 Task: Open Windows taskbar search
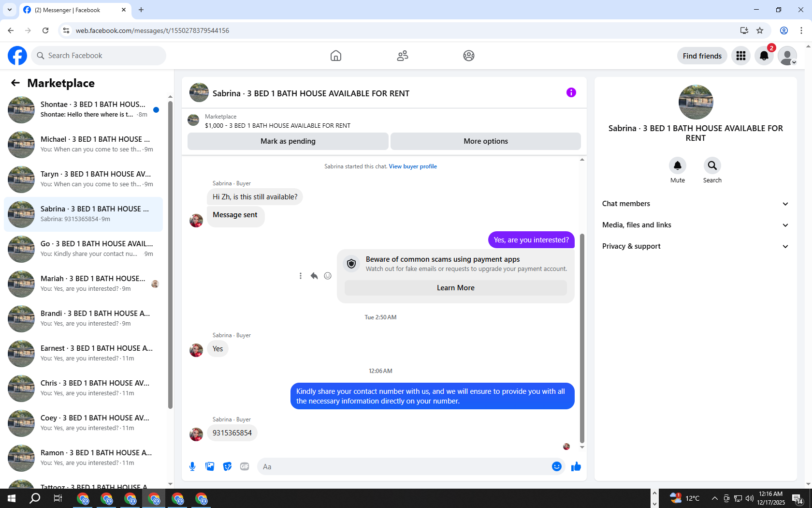[35, 498]
